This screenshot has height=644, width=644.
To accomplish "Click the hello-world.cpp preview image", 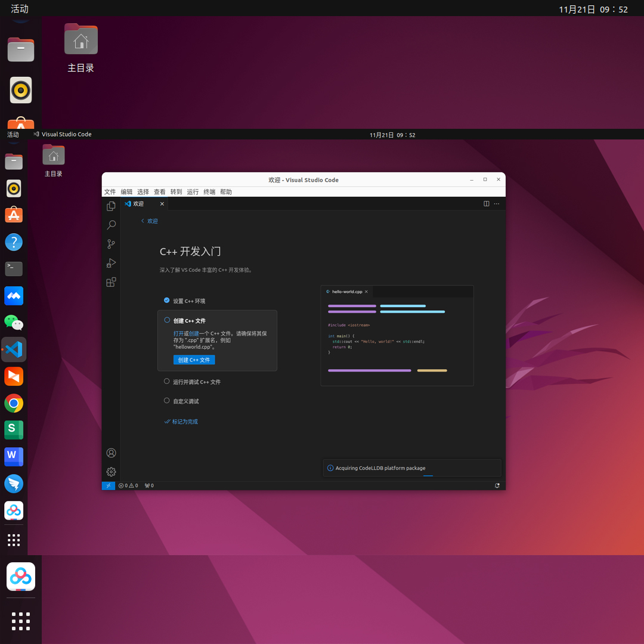I will (x=397, y=336).
